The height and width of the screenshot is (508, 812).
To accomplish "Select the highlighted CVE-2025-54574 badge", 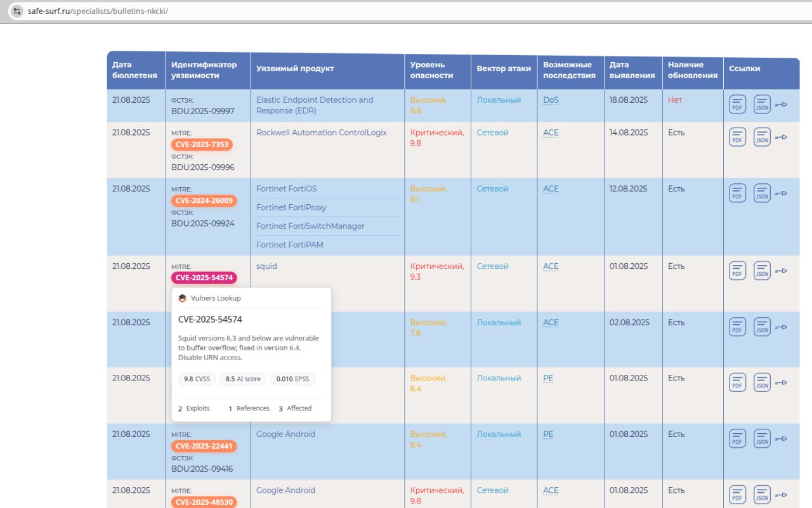I will [x=204, y=278].
